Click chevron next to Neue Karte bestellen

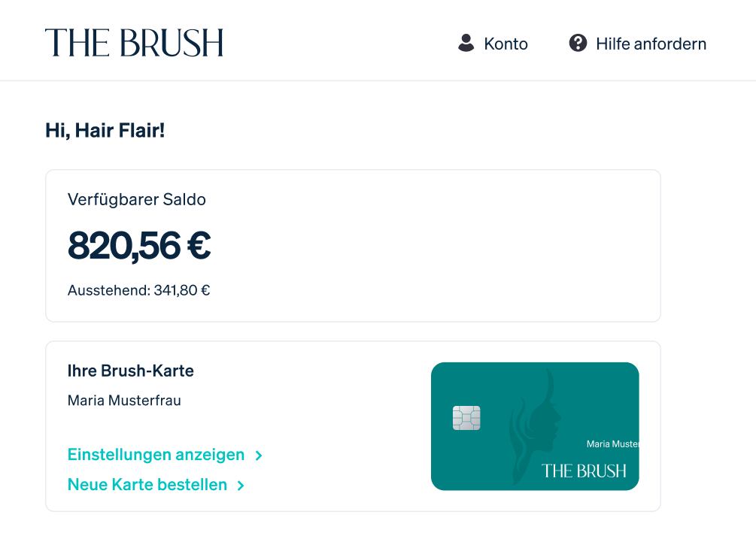point(241,486)
